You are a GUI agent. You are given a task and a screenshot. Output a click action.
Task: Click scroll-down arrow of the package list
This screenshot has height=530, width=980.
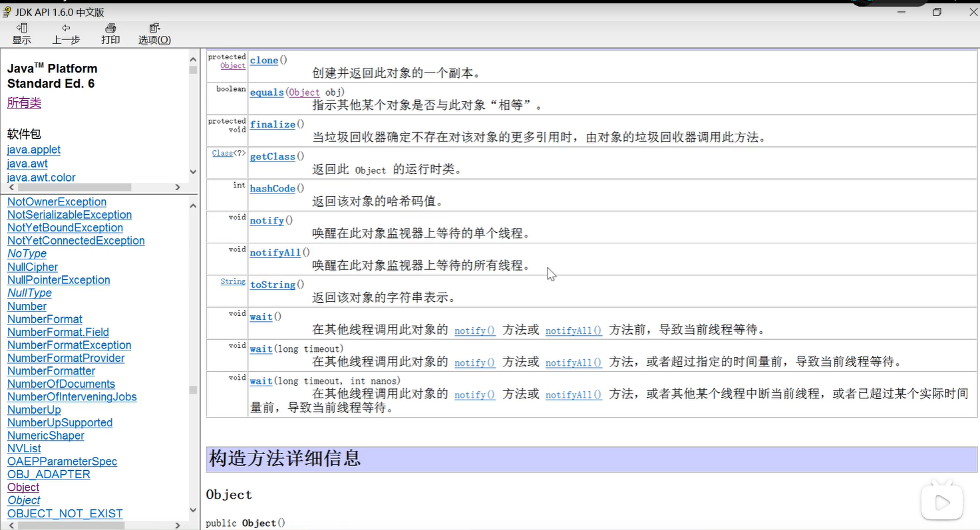[x=193, y=172]
